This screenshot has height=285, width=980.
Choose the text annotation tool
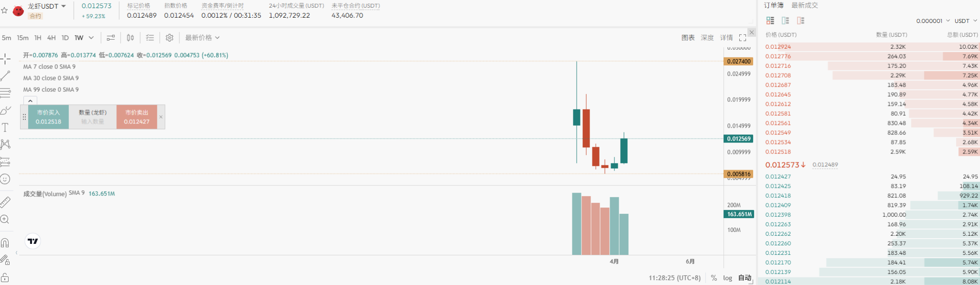(x=5, y=127)
